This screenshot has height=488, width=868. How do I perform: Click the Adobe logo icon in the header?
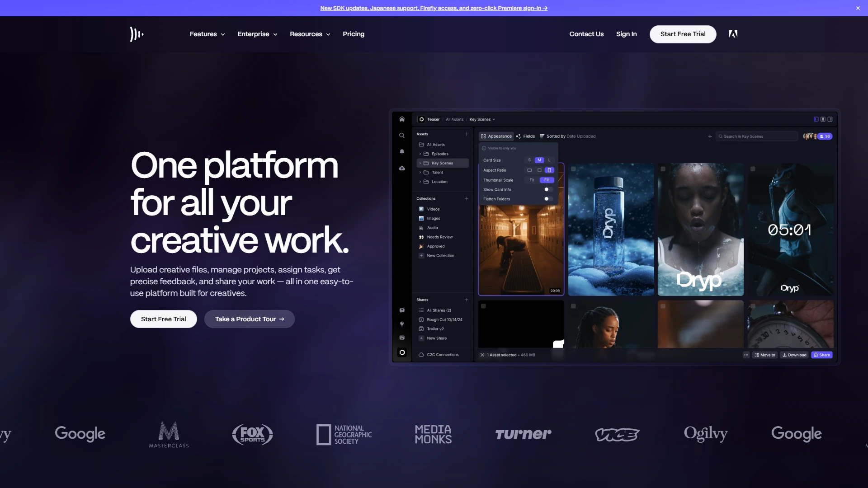pyautogui.click(x=733, y=34)
